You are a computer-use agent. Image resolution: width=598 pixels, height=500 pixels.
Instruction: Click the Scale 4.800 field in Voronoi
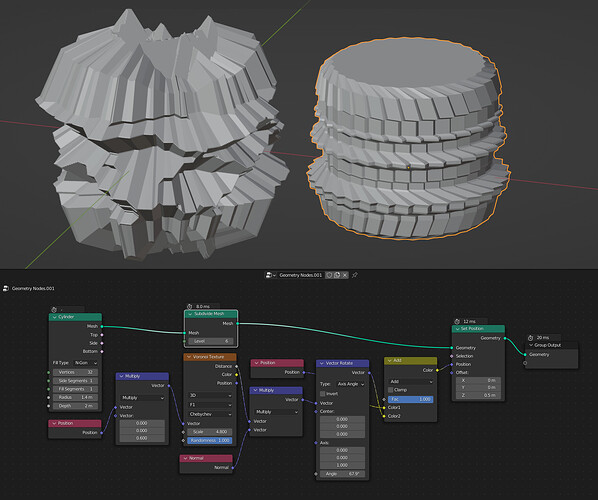(210, 432)
